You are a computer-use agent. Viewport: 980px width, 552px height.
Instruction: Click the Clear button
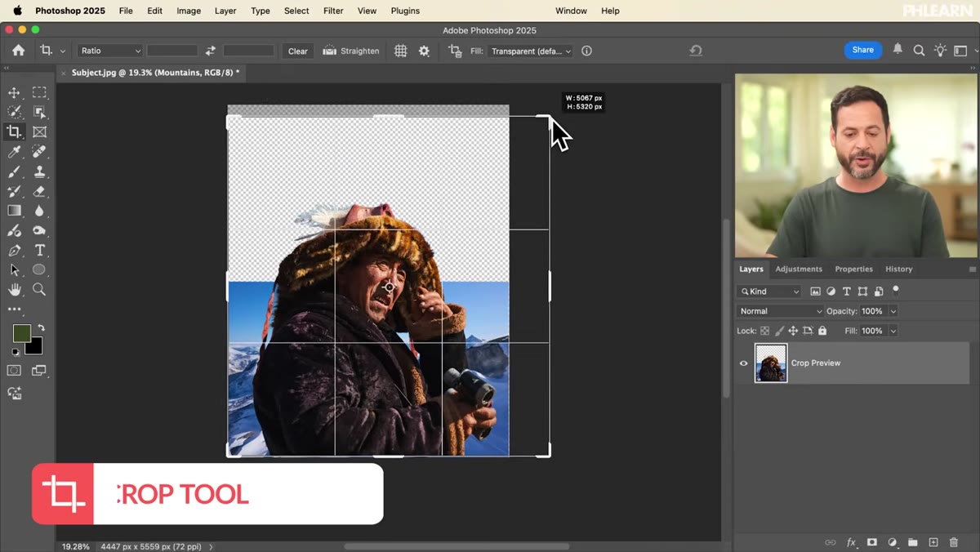click(x=298, y=51)
